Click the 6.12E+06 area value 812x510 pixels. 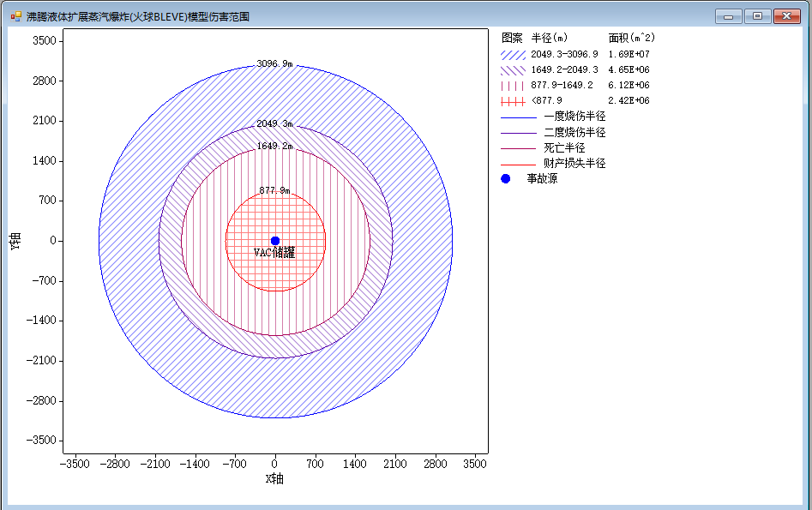coord(629,86)
